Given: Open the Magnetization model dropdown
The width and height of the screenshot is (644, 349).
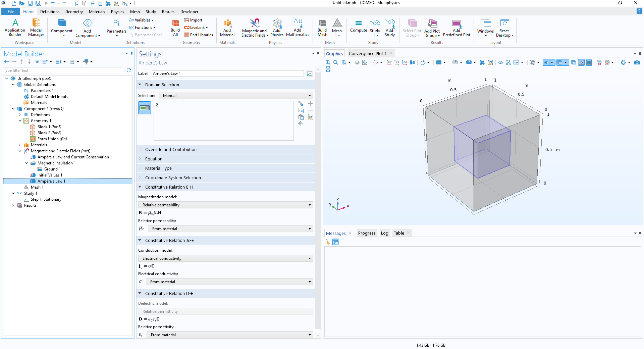Looking at the screenshot, I should click(225, 205).
